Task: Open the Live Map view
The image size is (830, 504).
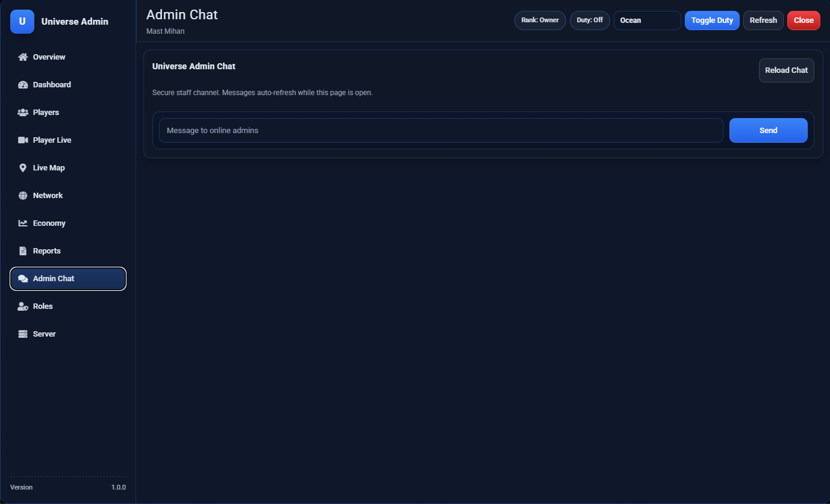Action: (68, 168)
